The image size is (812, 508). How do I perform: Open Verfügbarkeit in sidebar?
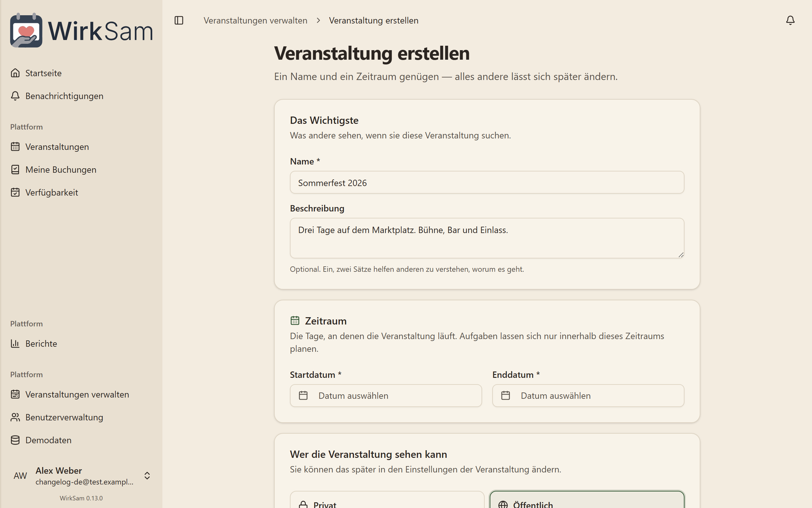(81, 192)
